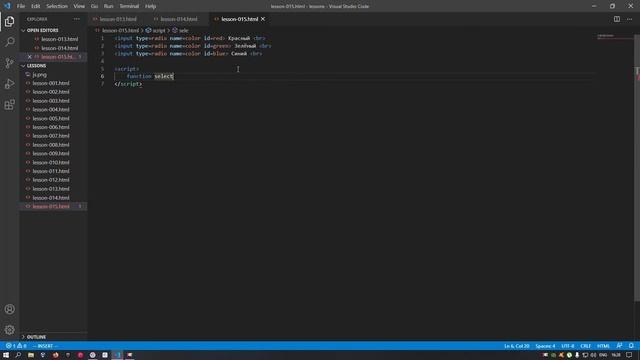640x360 pixels.
Task: Switch to Visual Studio Code taskbar icon
Action: [x=118, y=355]
